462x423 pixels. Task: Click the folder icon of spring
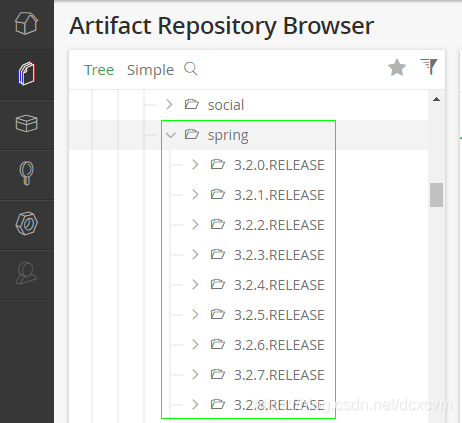192,134
